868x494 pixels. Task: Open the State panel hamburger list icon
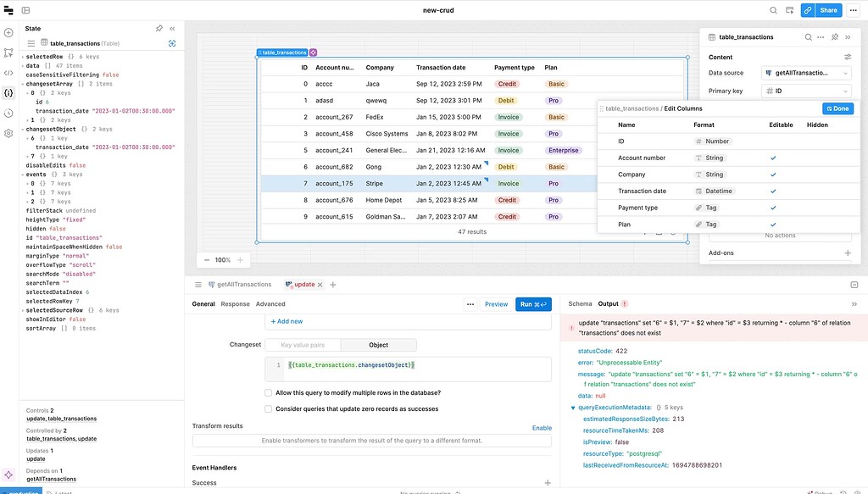(31, 43)
